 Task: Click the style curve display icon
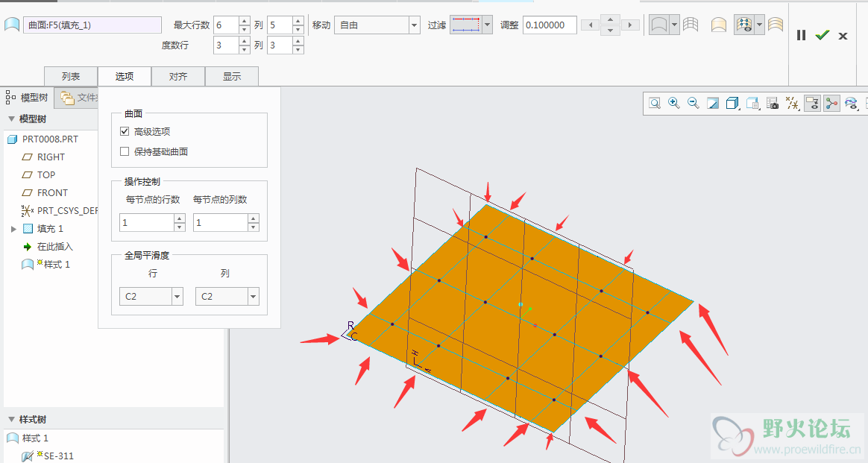coord(852,104)
